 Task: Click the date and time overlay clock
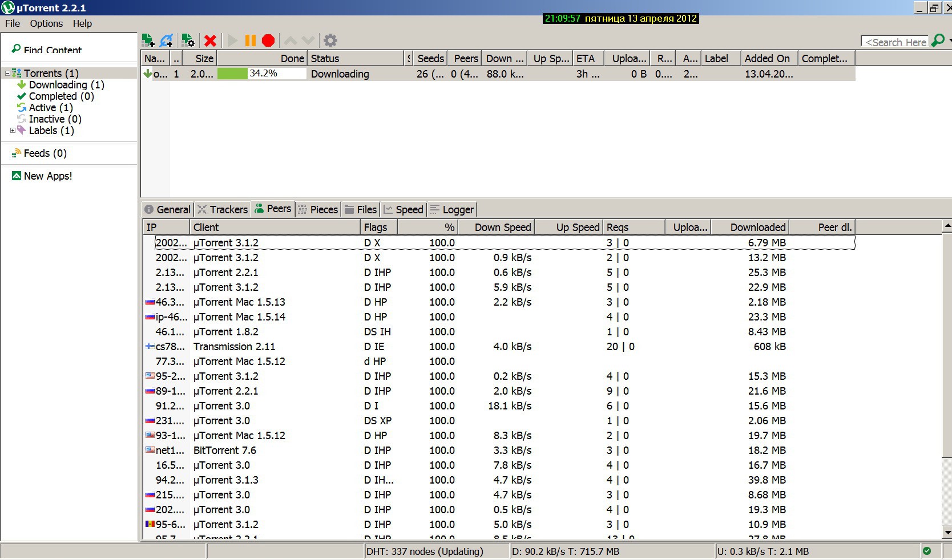(x=621, y=18)
